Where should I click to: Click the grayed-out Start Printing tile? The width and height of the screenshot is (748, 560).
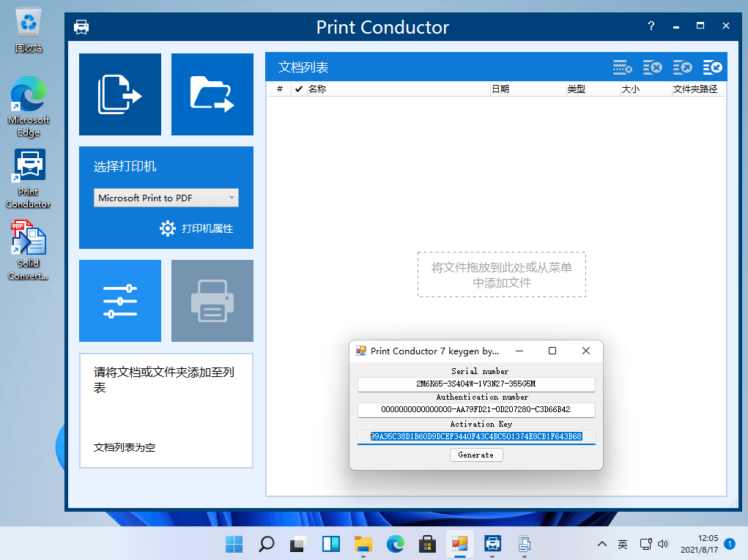212,301
